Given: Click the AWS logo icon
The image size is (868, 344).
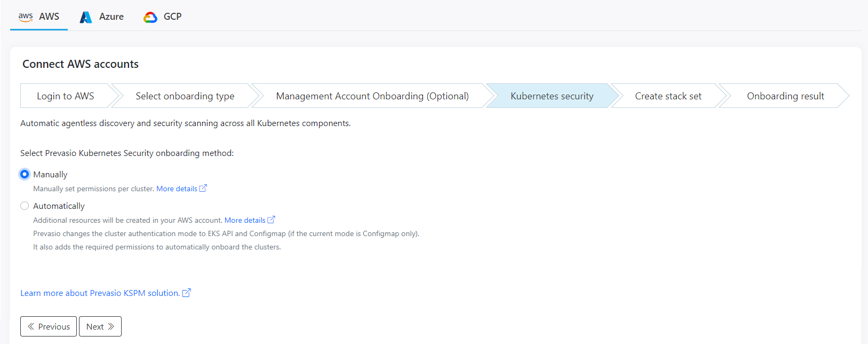Looking at the screenshot, I should tap(26, 17).
